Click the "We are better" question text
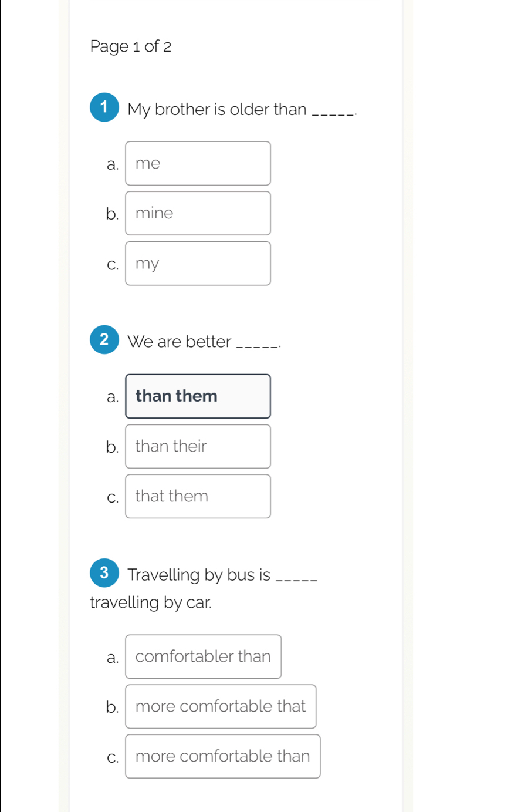This screenshot has height=812, width=528. (x=179, y=342)
